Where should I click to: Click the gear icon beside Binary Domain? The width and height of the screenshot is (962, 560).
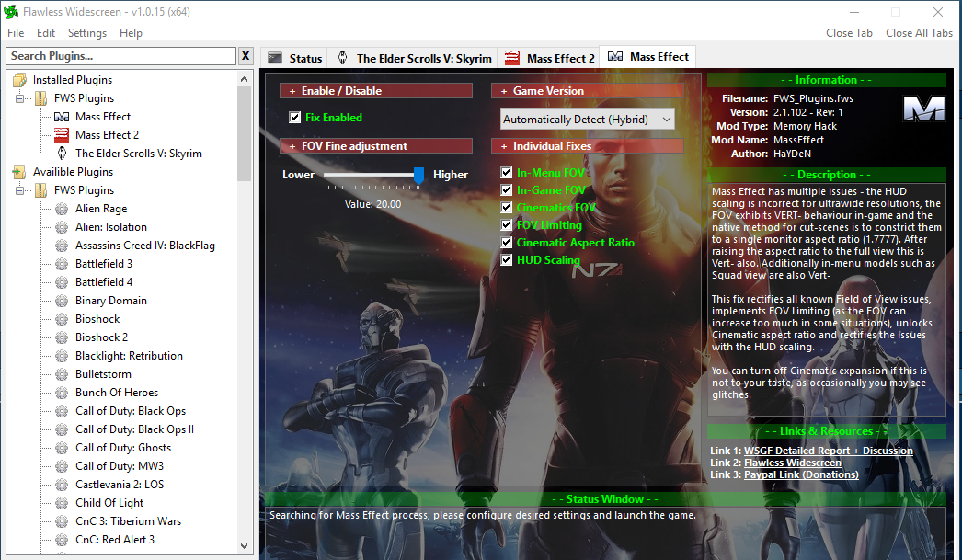62,301
